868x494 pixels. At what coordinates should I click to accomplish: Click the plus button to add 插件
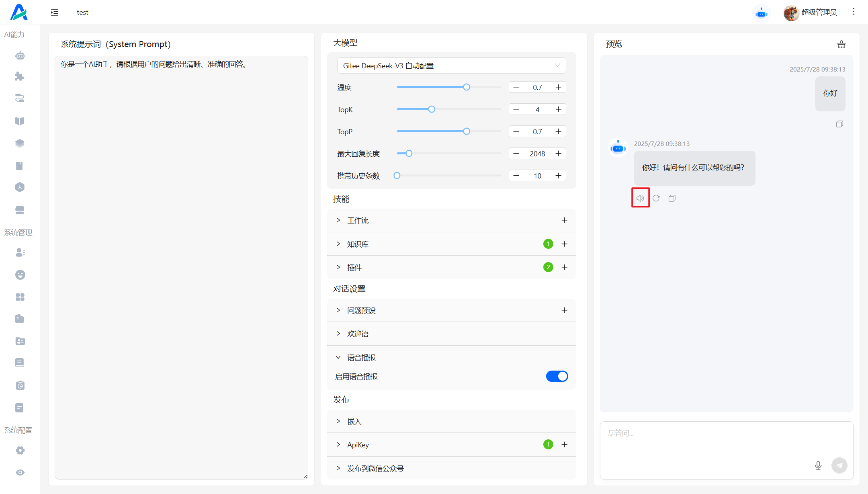point(565,267)
